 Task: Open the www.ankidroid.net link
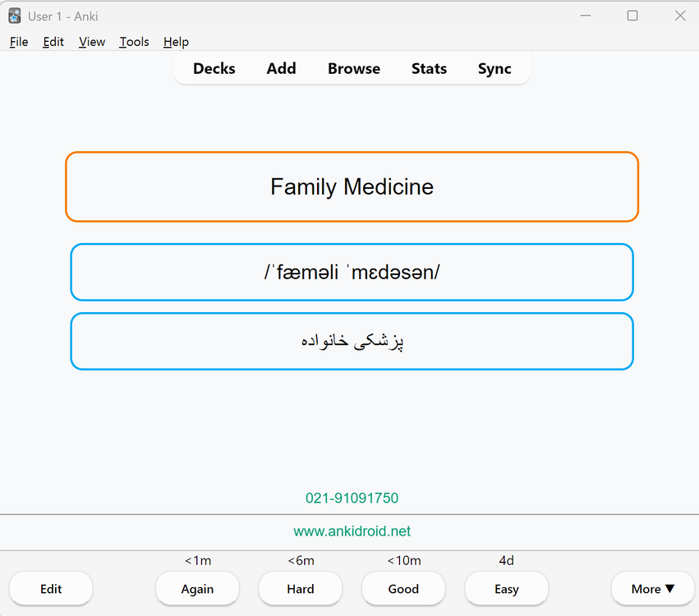click(352, 531)
